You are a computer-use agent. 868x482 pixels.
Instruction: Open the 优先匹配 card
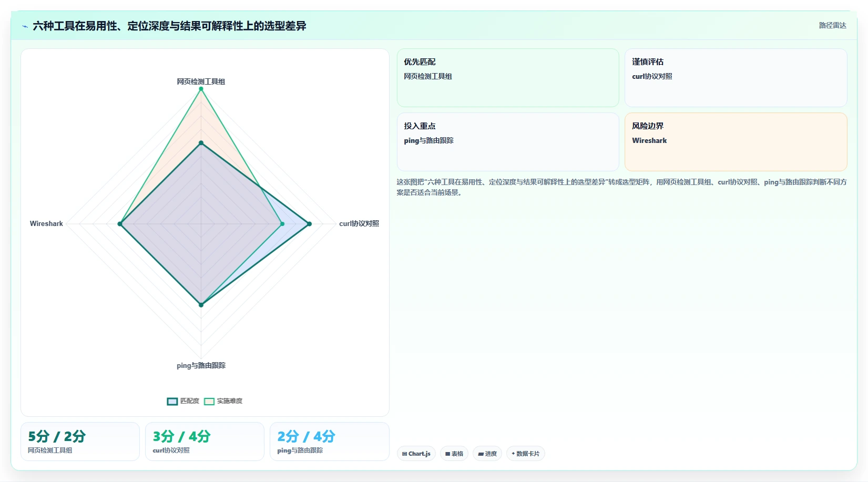tap(508, 78)
